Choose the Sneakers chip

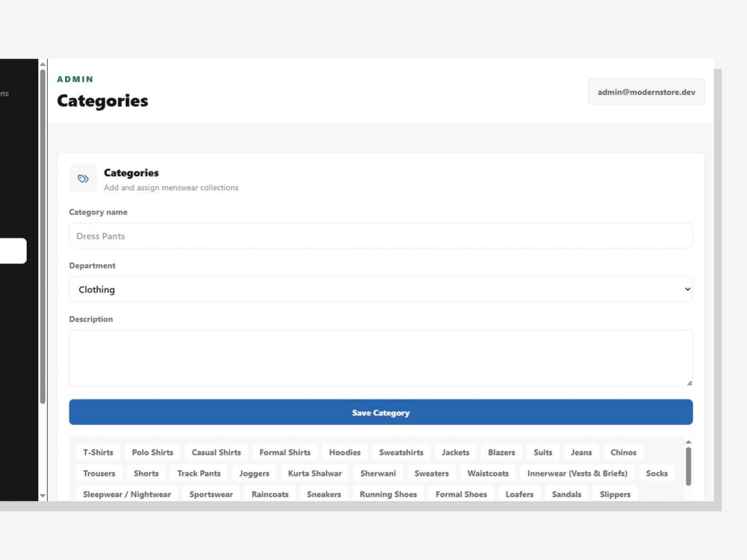324,494
